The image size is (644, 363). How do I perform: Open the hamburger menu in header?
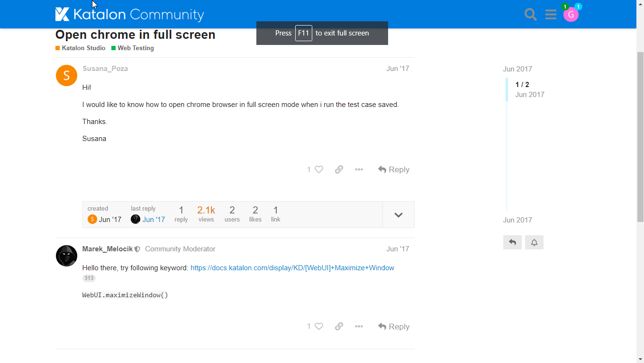click(x=551, y=15)
